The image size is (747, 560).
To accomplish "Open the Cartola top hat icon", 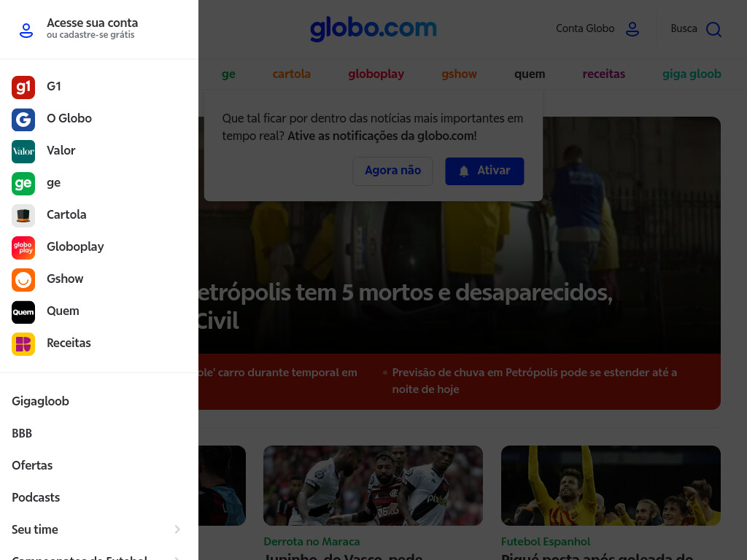I will point(23,216).
